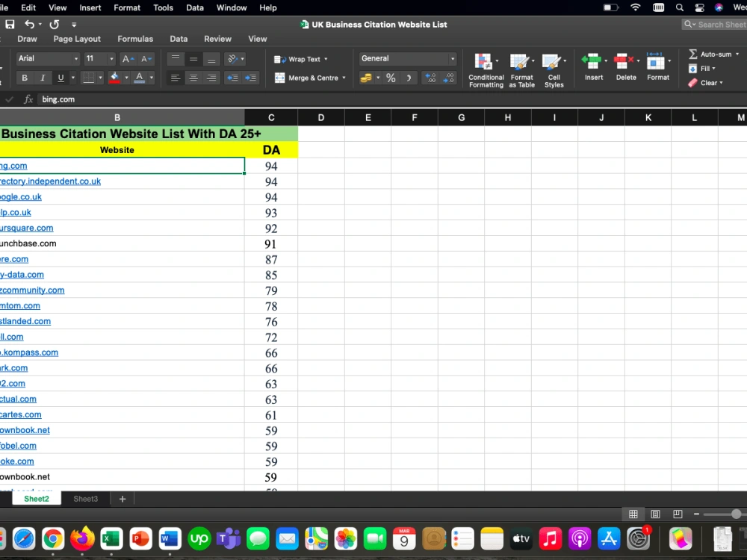Decrease font size with smaller A icon

(146, 58)
